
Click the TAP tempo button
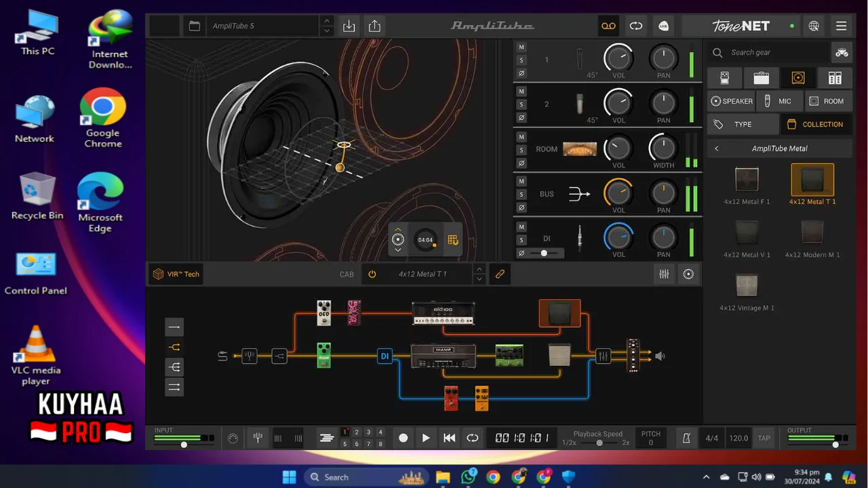[764, 438]
